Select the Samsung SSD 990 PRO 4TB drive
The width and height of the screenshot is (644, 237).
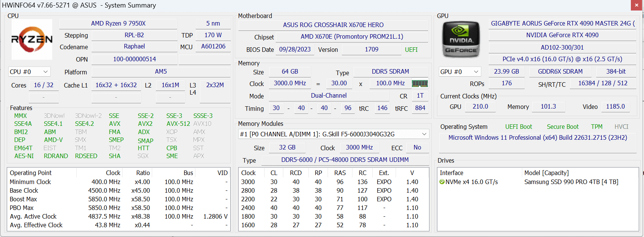click(538, 182)
